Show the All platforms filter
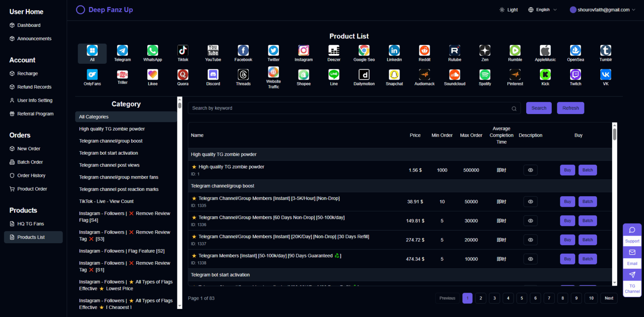 [x=92, y=54]
